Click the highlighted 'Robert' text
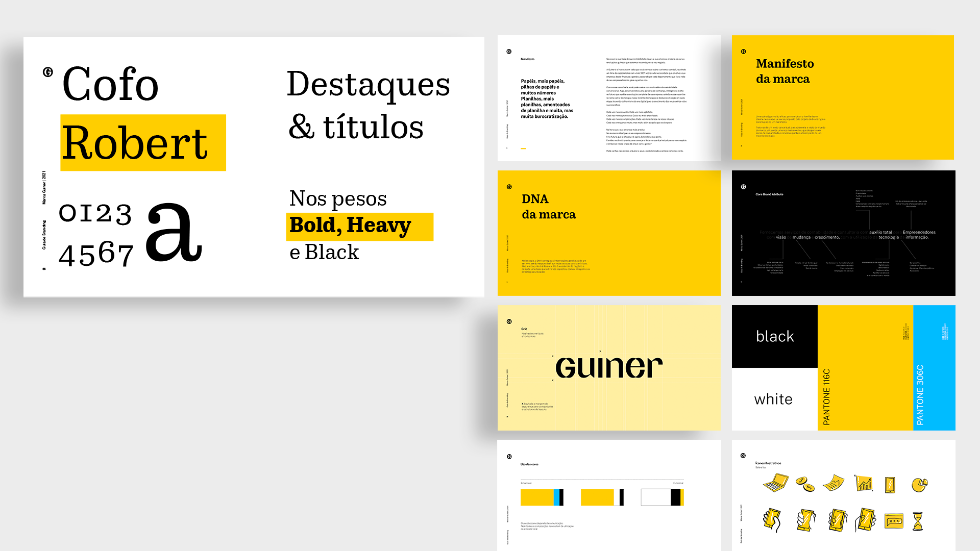This screenshot has width=980, height=551. pyautogui.click(x=135, y=143)
